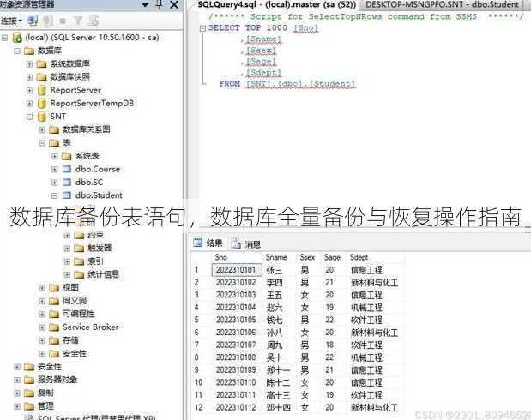Expand the dbo.Course table node

[55, 169]
